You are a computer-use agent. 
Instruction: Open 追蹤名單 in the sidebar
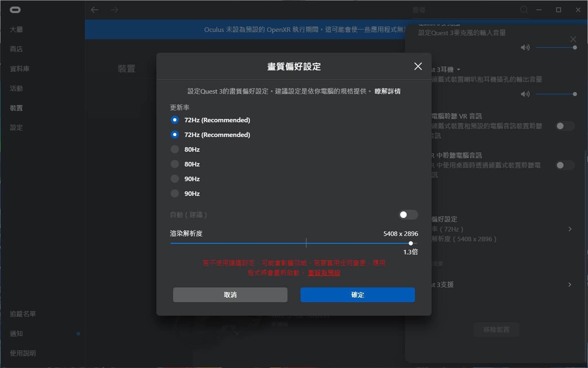tap(23, 314)
